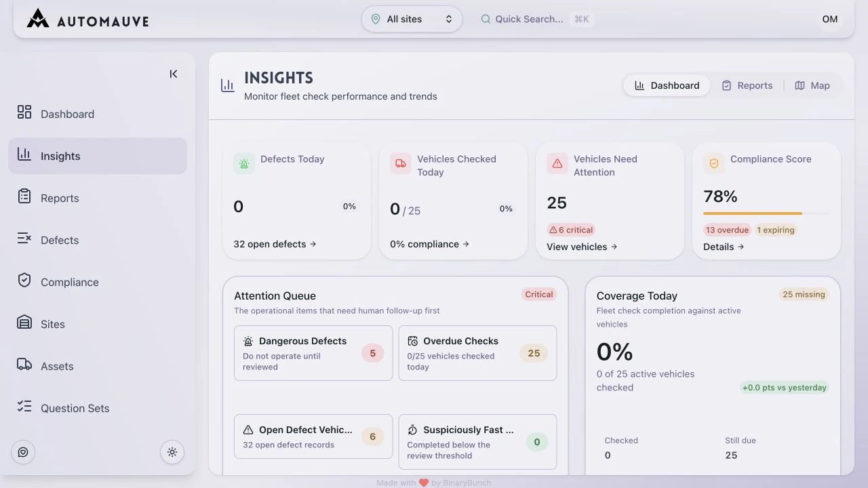Click the Assets truck sidebar icon
Viewport: 868px width, 488px height.
[x=24, y=364]
